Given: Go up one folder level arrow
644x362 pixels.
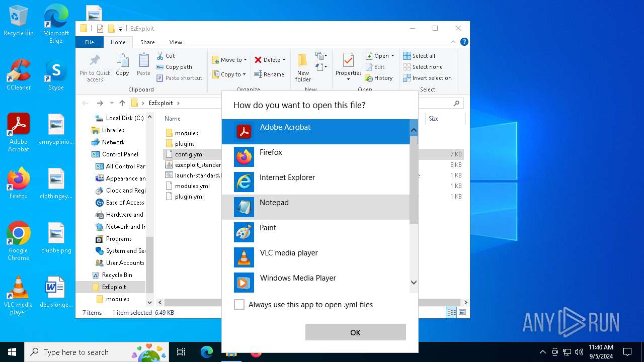Looking at the screenshot, I should point(122,103).
